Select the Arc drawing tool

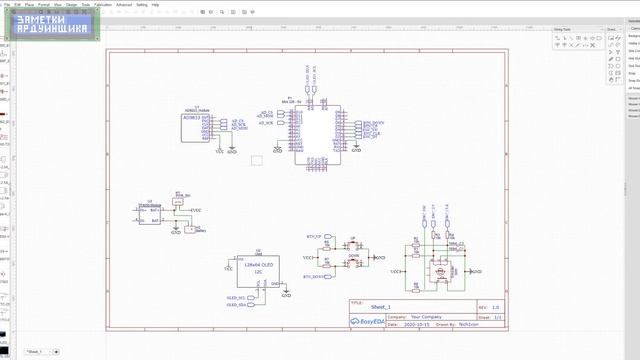pyautogui.click(x=618, y=45)
